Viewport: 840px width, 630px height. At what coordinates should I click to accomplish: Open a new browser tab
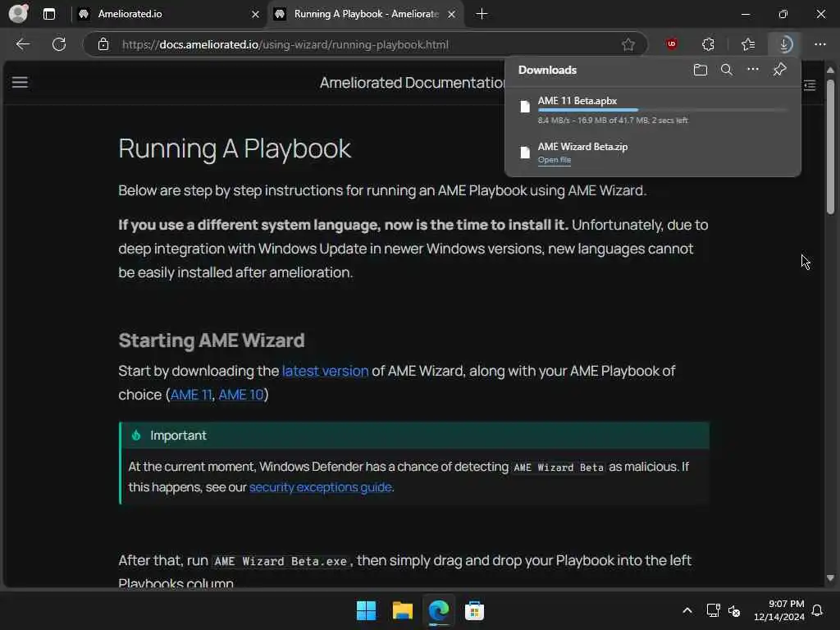(482, 14)
